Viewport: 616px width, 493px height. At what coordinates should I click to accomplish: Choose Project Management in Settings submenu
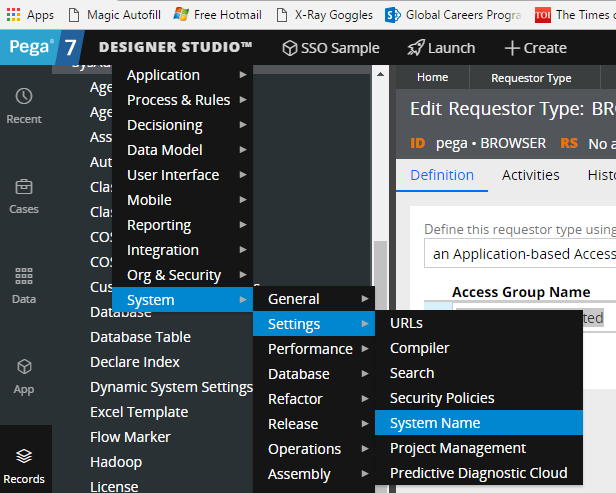coord(479,448)
